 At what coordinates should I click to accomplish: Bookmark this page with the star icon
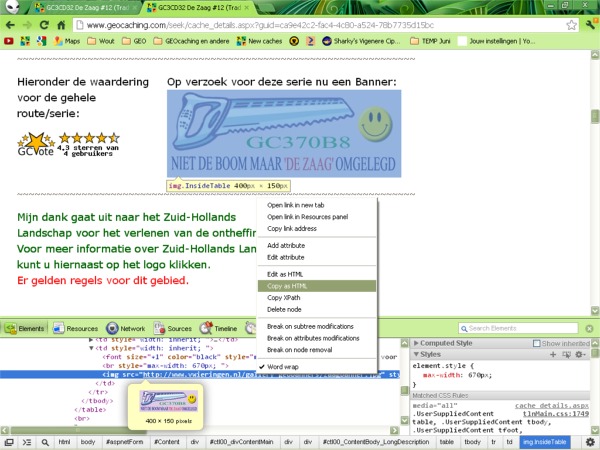pos(571,25)
